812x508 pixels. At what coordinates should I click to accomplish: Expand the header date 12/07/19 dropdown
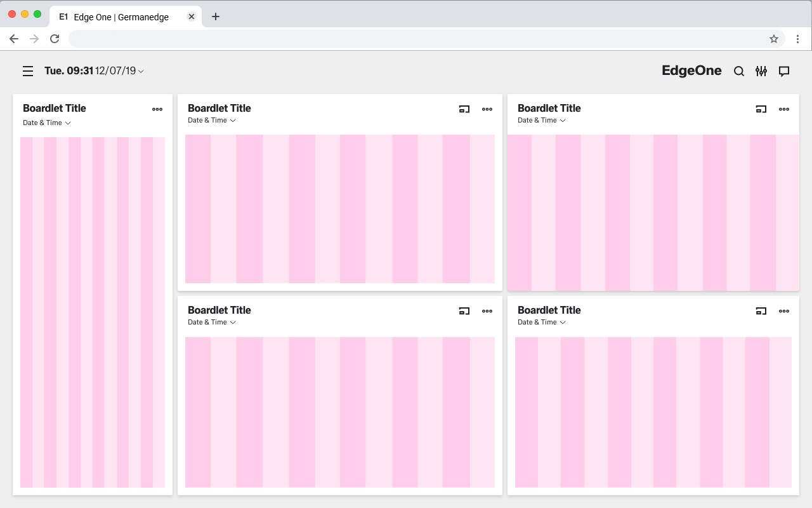141,71
